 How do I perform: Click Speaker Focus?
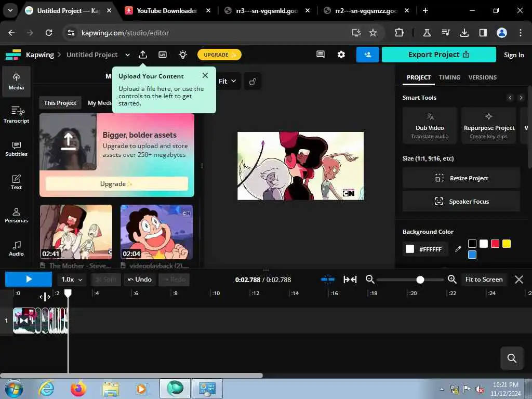coord(461,201)
